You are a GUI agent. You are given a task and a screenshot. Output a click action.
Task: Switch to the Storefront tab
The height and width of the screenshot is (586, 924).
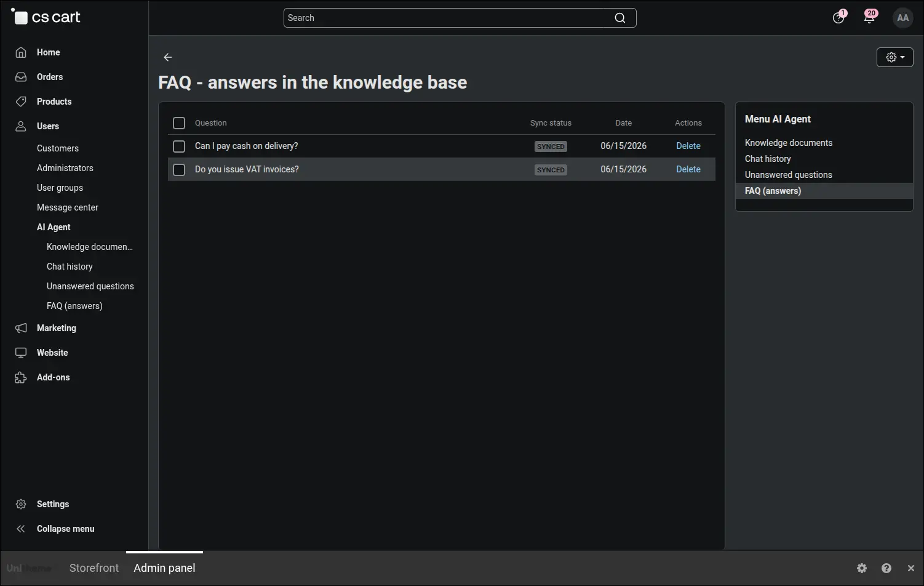tap(94, 568)
